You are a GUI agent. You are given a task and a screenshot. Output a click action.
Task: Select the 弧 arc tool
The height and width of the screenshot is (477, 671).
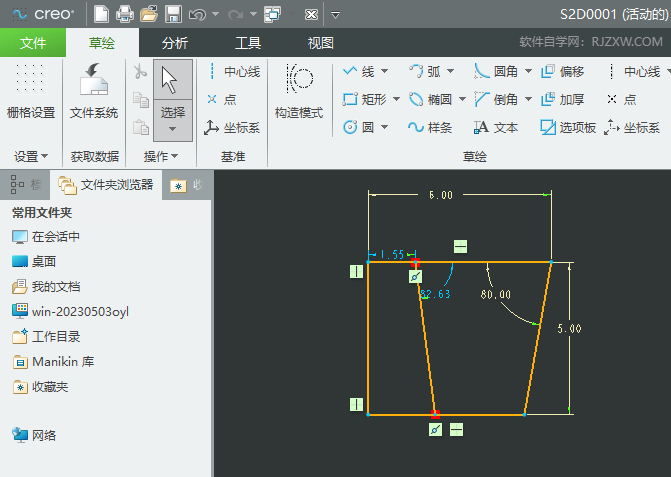425,71
